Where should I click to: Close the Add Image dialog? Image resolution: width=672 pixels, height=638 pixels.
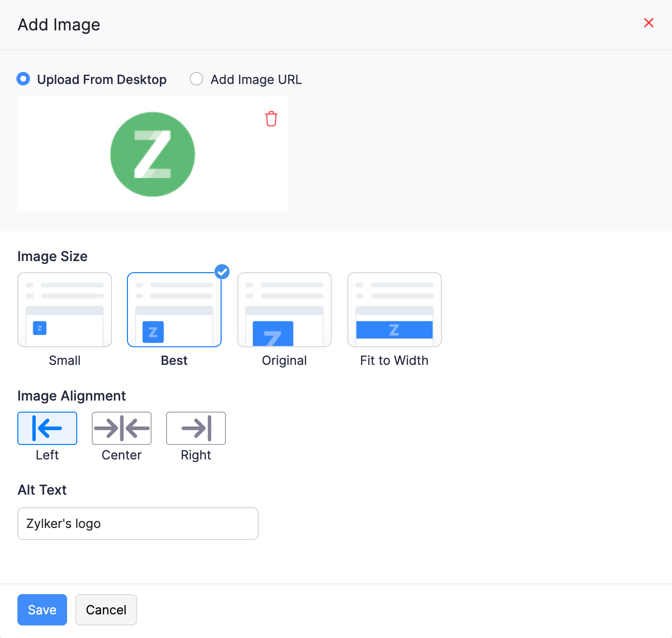648,23
